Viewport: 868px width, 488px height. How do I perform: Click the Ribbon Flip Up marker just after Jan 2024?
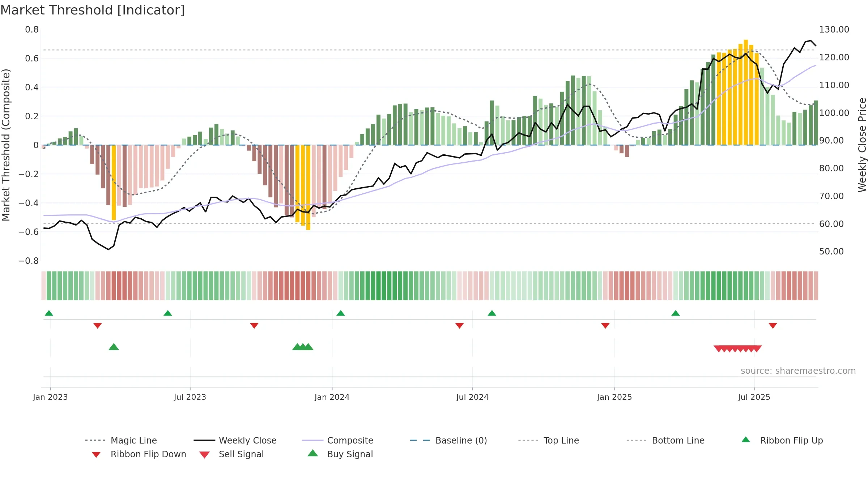click(341, 313)
